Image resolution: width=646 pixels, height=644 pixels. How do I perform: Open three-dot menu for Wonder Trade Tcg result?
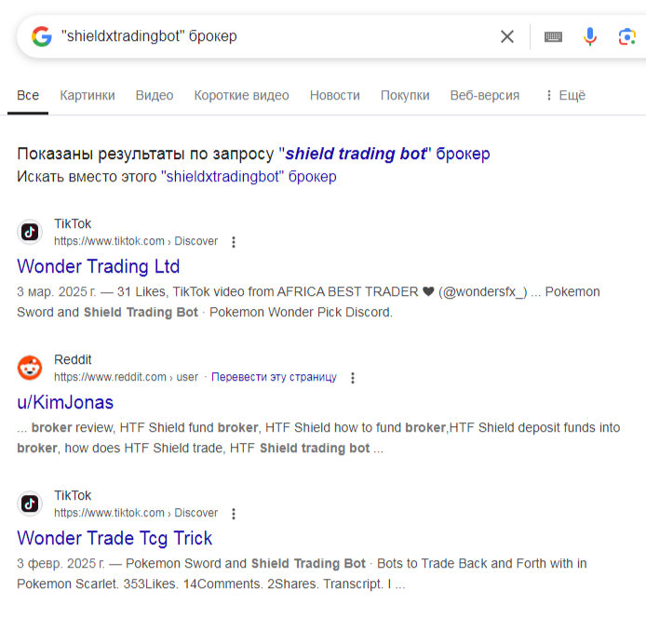(234, 514)
